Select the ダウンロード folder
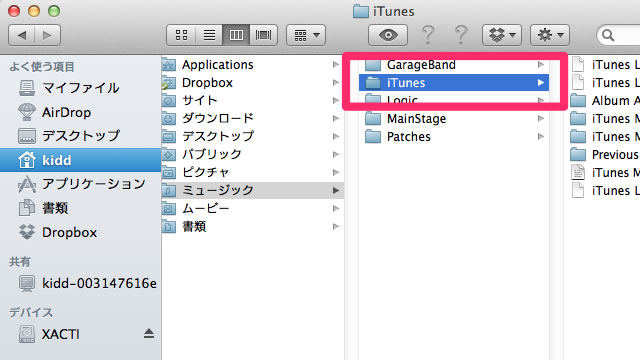Image resolution: width=640 pixels, height=360 pixels. [x=253, y=118]
